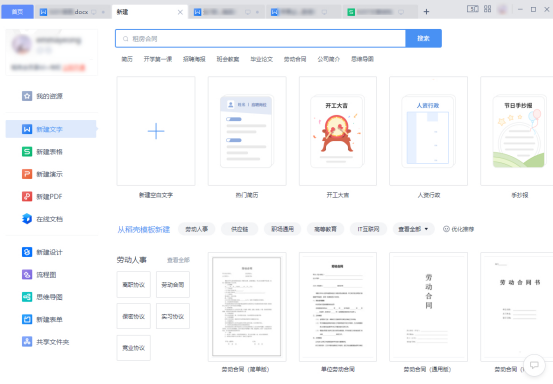Click 劳动合同 tag button under 劳动人事

click(x=173, y=284)
